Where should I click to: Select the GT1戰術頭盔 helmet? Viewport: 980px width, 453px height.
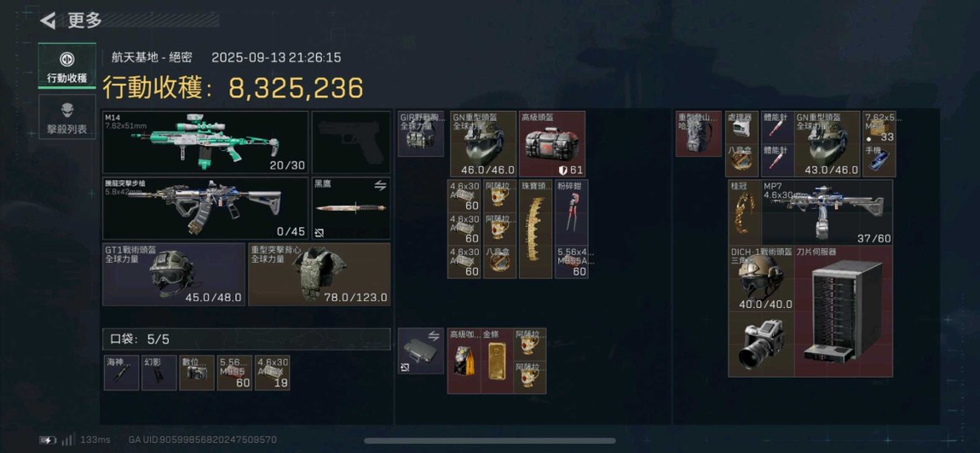[x=174, y=274]
